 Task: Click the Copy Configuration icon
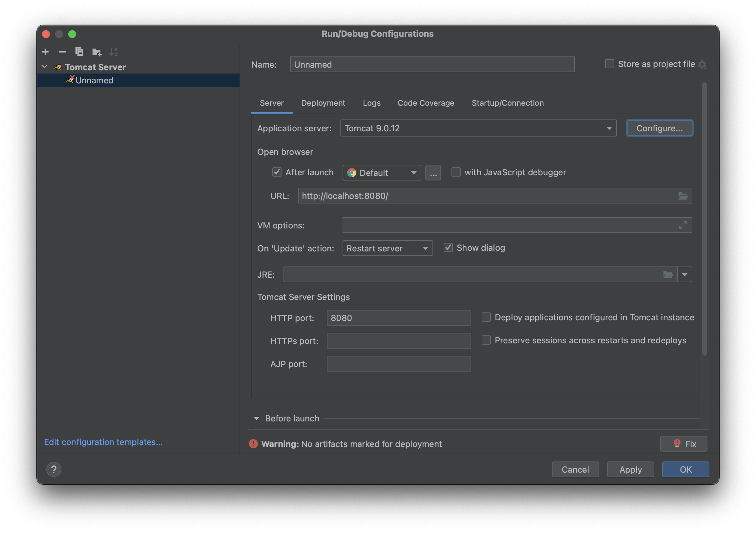point(79,52)
